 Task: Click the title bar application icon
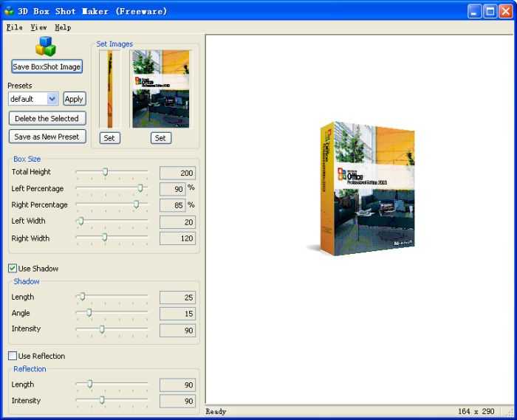tap(9, 11)
